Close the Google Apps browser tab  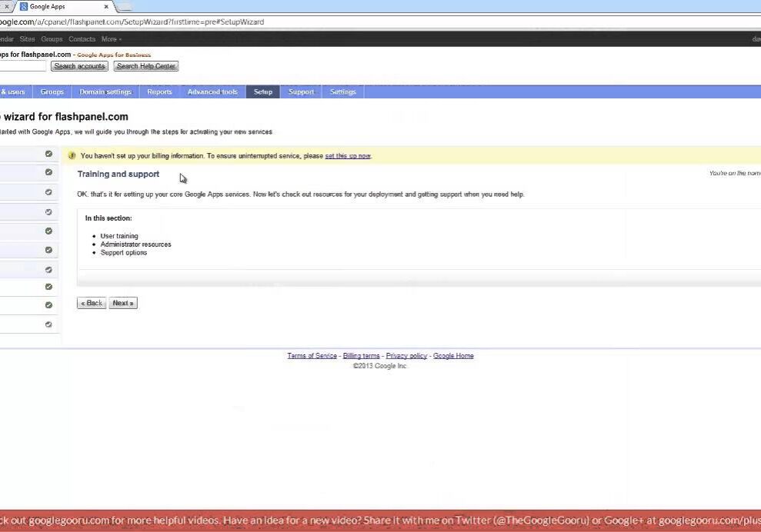(x=106, y=7)
